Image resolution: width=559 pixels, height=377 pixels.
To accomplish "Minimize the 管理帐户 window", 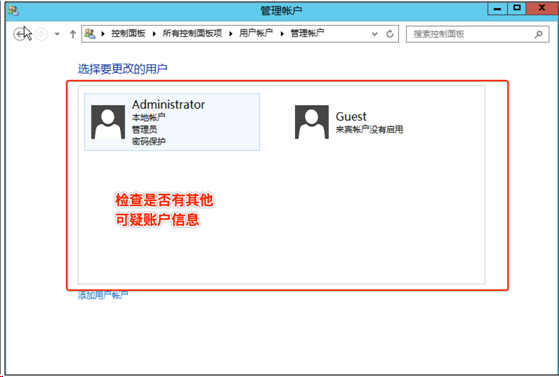I will [497, 9].
